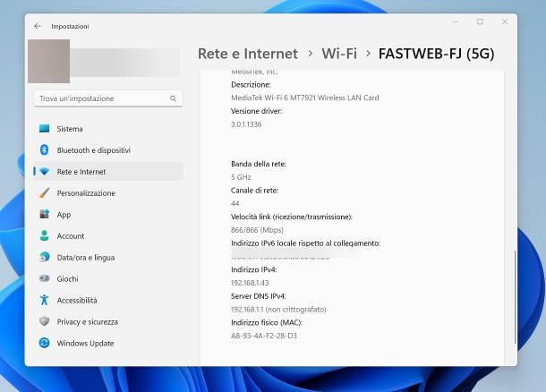Click the search magnifier icon
Viewport: 546px width, 392px height.
click(x=173, y=98)
